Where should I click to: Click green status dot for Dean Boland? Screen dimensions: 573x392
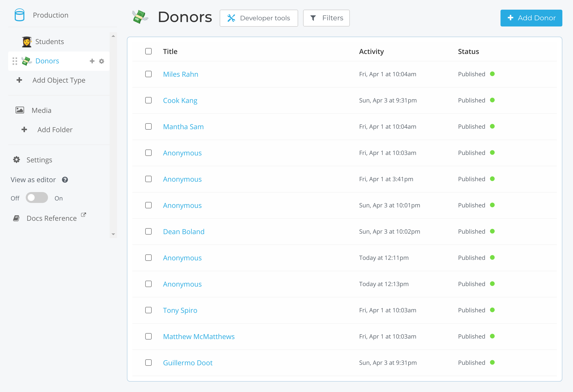[x=492, y=231]
